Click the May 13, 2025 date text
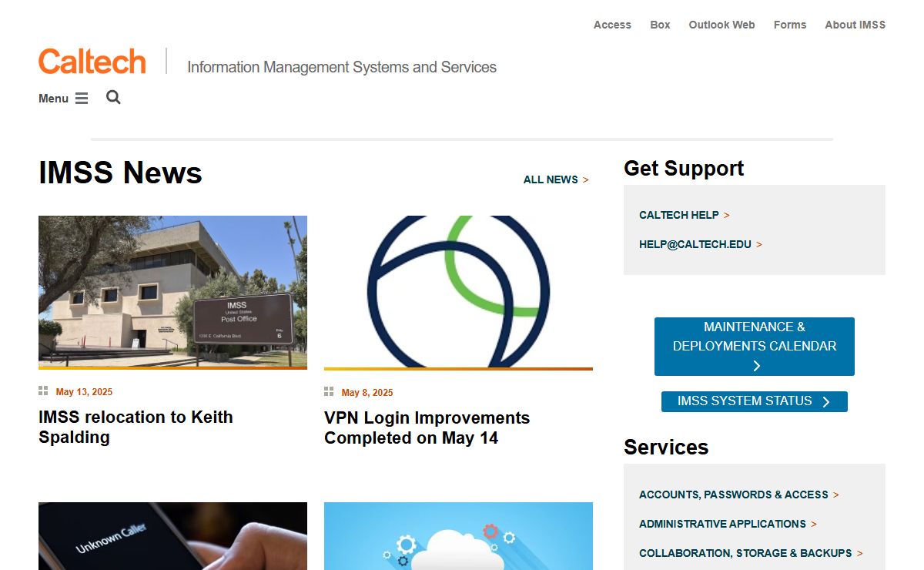 pyautogui.click(x=84, y=392)
